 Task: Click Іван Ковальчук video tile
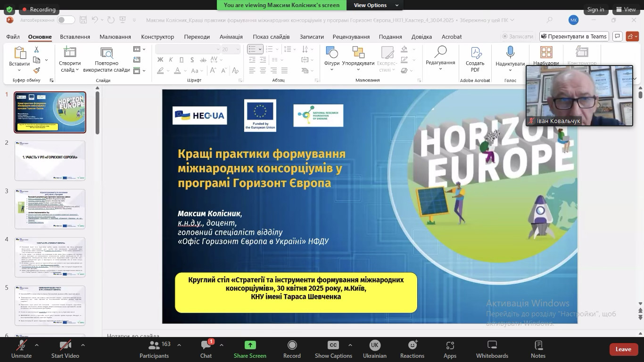click(579, 96)
